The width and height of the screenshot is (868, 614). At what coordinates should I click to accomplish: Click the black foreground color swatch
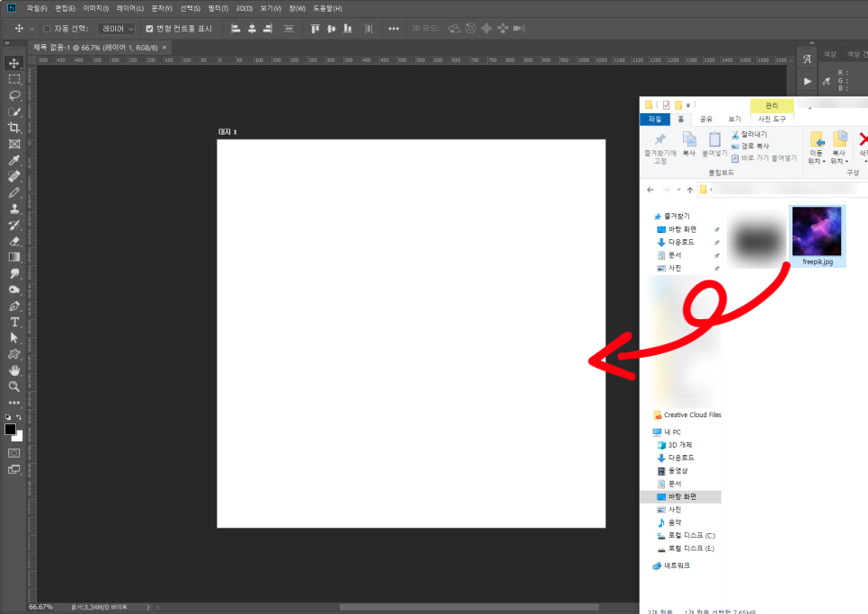point(11,430)
